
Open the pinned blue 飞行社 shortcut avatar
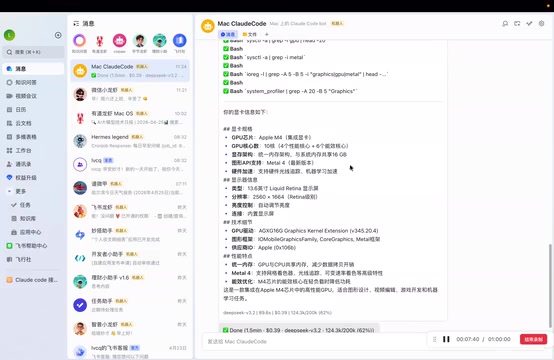[x=179, y=41]
